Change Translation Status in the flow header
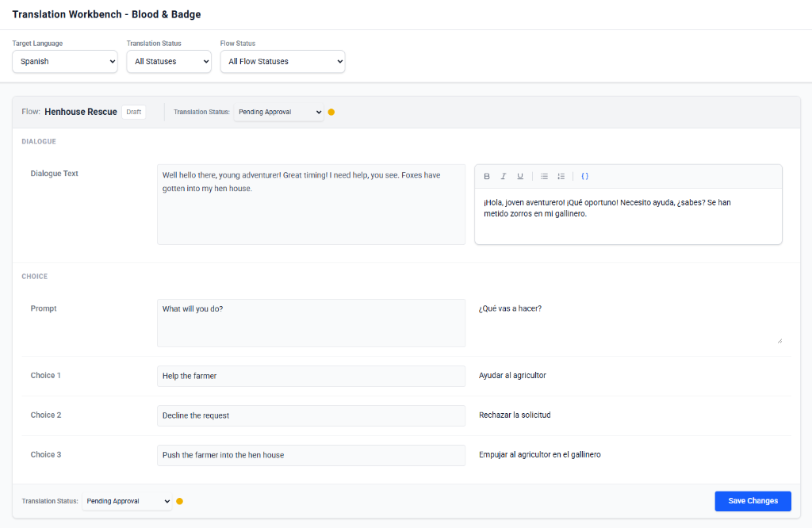 tap(278, 113)
